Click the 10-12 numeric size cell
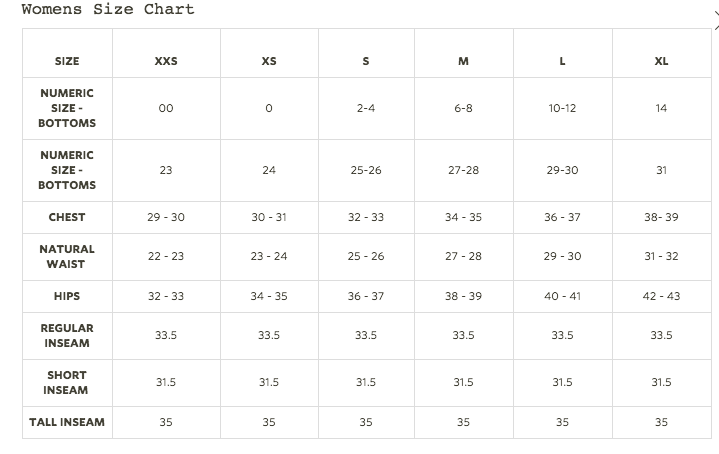Screen dimensions: 719x454 click(x=562, y=108)
